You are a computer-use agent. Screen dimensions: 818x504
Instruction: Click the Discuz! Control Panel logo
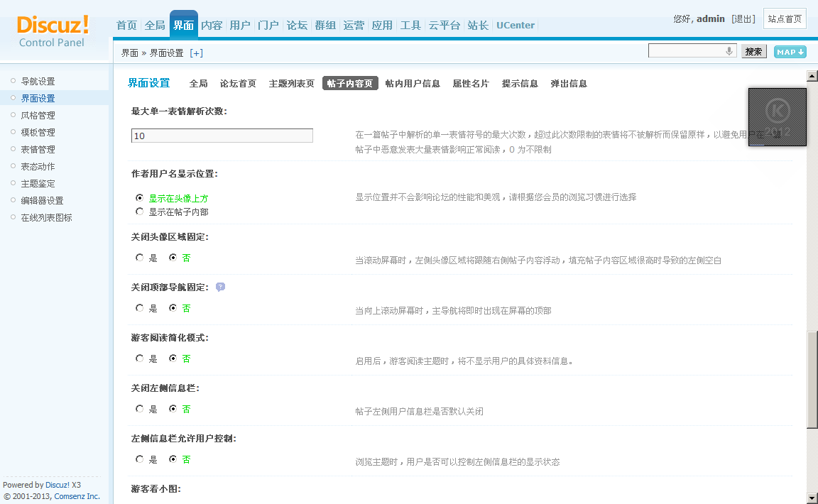point(53,31)
